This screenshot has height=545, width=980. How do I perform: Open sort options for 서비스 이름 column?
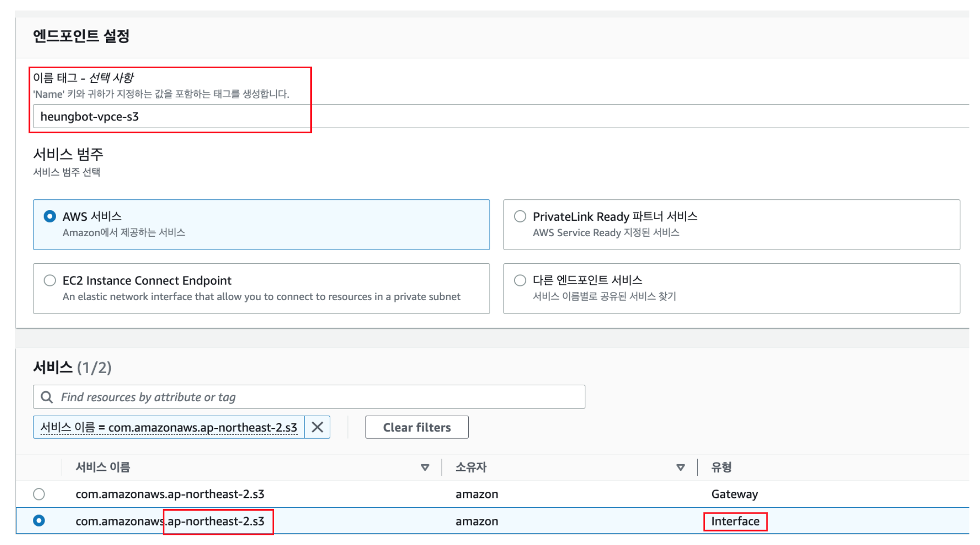425,468
